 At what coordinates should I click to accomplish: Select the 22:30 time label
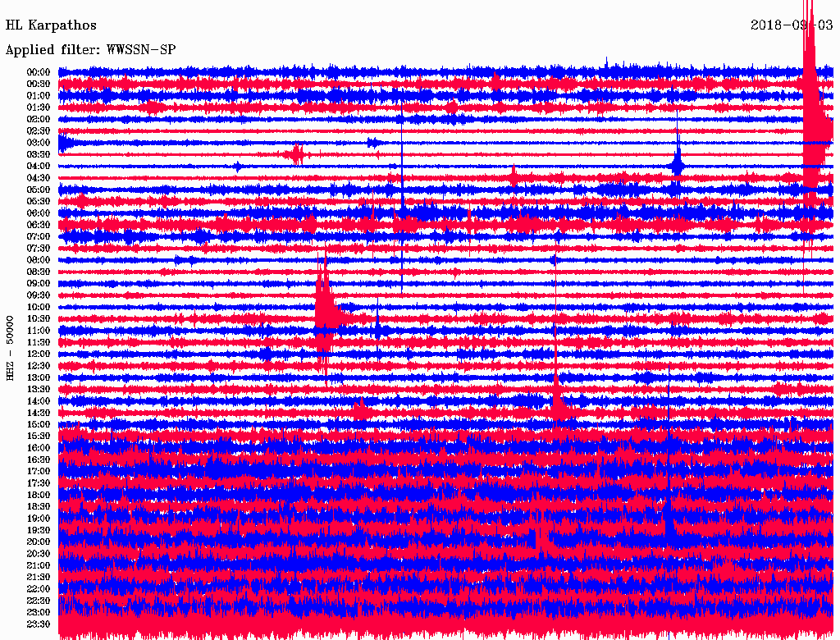click(38, 601)
